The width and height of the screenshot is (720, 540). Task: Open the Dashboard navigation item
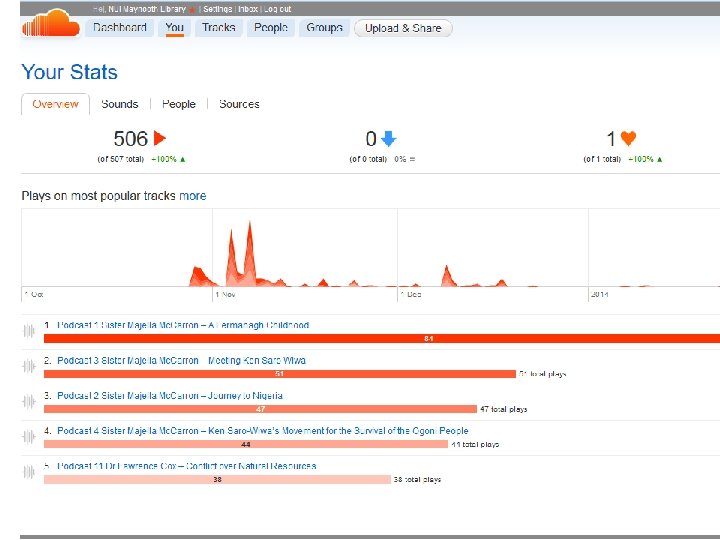click(x=119, y=28)
